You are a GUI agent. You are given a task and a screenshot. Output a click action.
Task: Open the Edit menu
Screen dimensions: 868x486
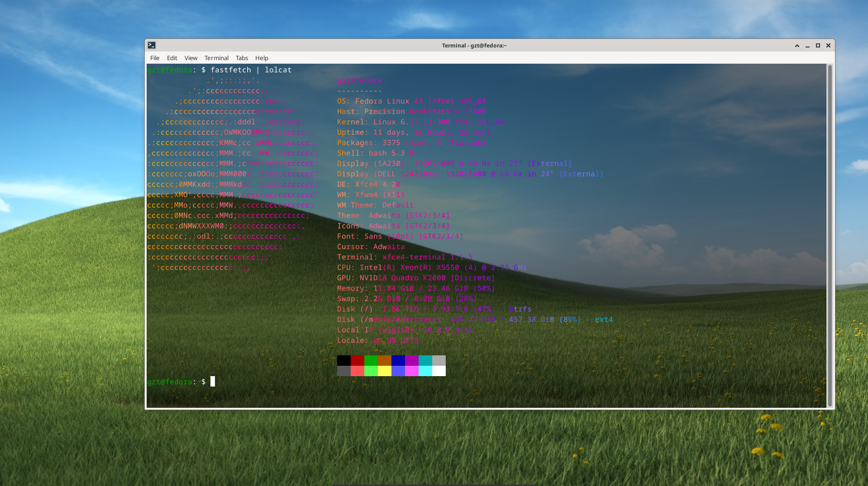(172, 58)
